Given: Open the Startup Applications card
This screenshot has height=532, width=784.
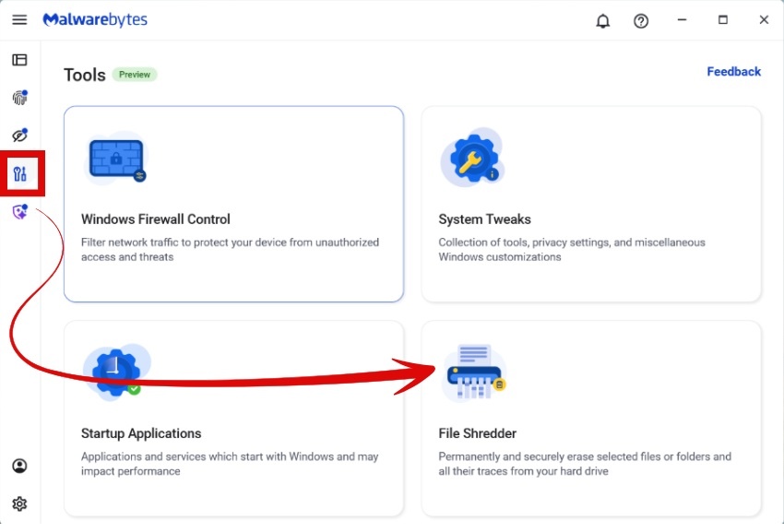Looking at the screenshot, I should (233, 418).
